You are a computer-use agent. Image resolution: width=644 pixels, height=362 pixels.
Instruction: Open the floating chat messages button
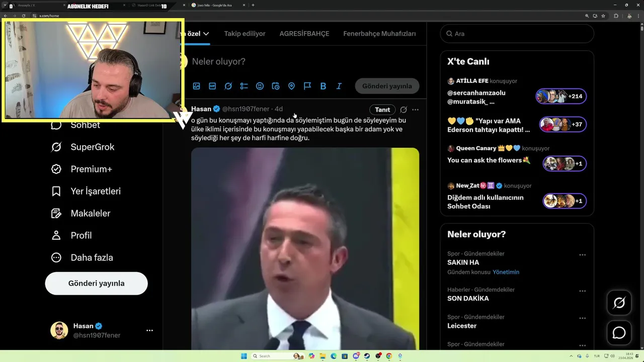[x=619, y=333]
